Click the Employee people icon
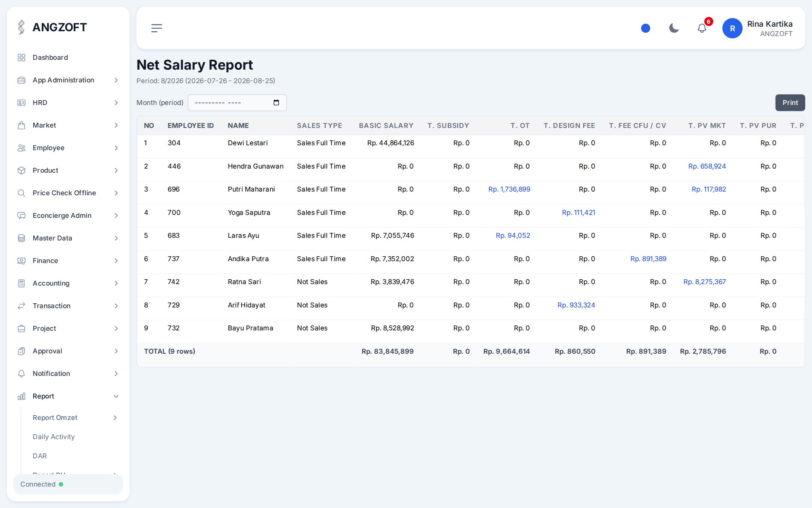Image resolution: width=812 pixels, height=508 pixels. click(21, 148)
